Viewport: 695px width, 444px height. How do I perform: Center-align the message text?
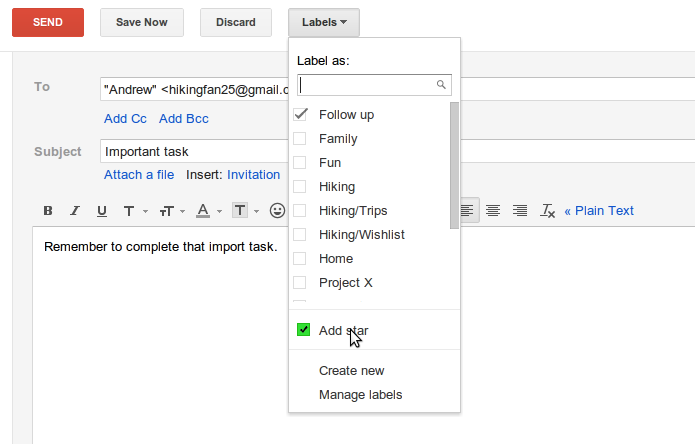(x=493, y=210)
